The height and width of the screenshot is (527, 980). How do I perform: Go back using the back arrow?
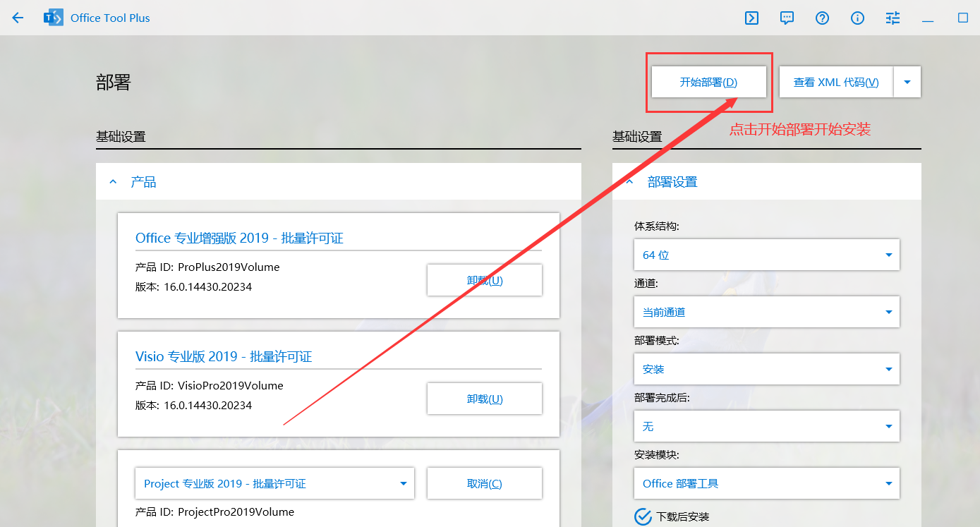pos(18,18)
